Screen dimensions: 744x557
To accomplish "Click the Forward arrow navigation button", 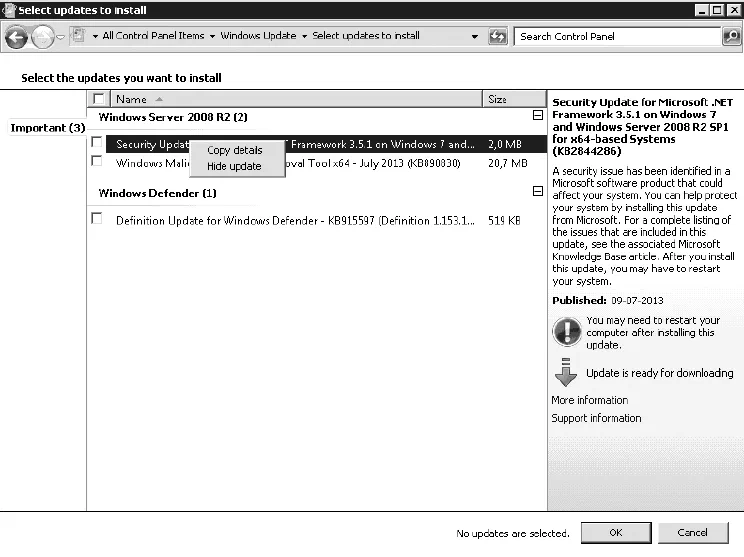I will pyautogui.click(x=43, y=37).
